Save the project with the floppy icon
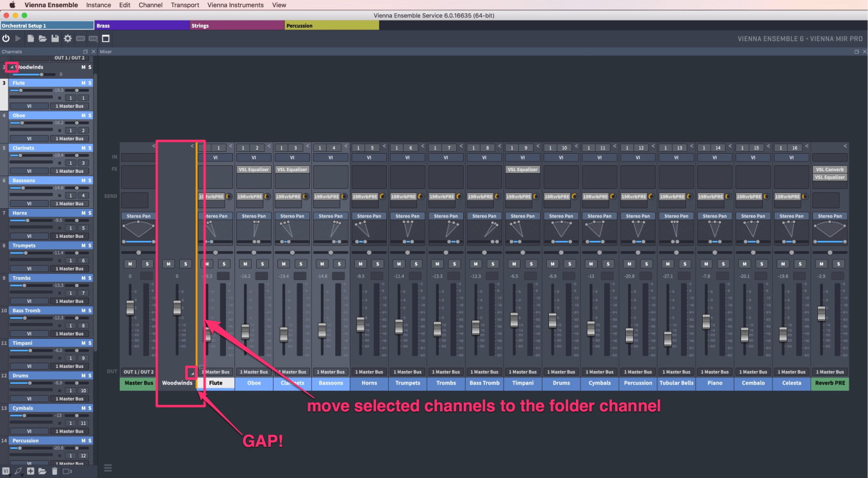Image resolution: width=868 pixels, height=478 pixels. click(x=55, y=38)
